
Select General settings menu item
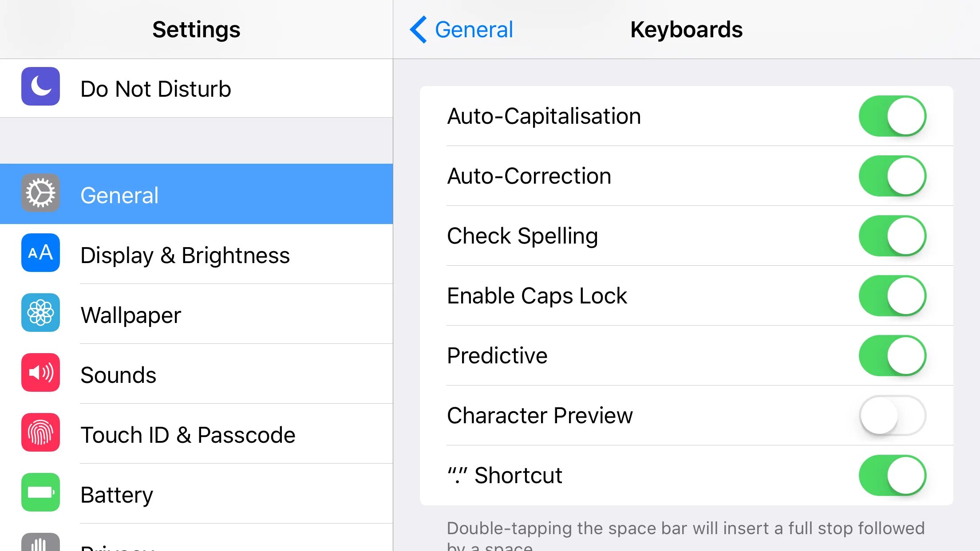click(x=196, y=194)
